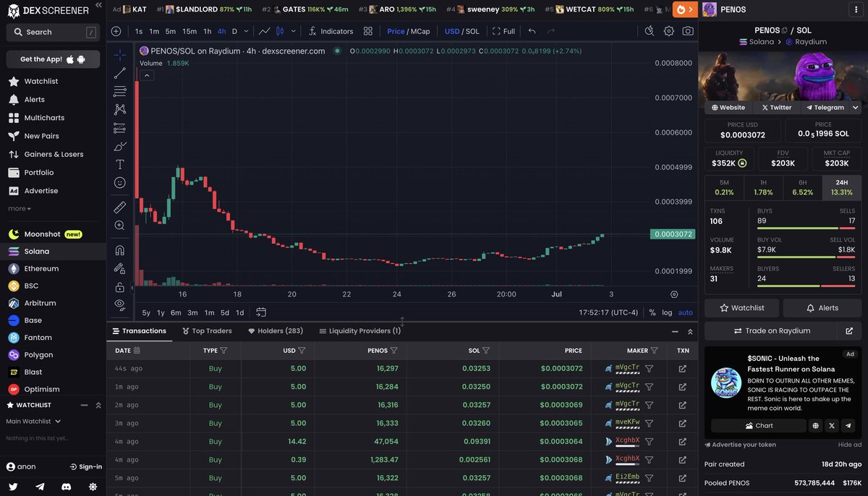
Task: Toggle auto scale on chart
Action: (685, 312)
